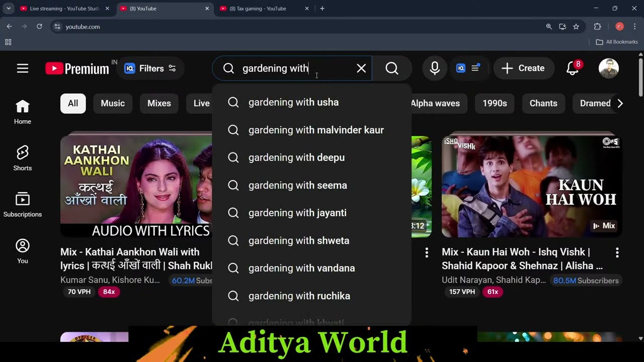Start voice search with microphone
This screenshot has width=644, height=362.
pyautogui.click(x=435, y=68)
